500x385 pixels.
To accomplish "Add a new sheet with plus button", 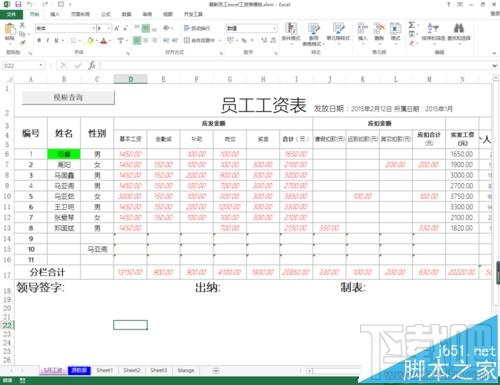I will (x=216, y=371).
